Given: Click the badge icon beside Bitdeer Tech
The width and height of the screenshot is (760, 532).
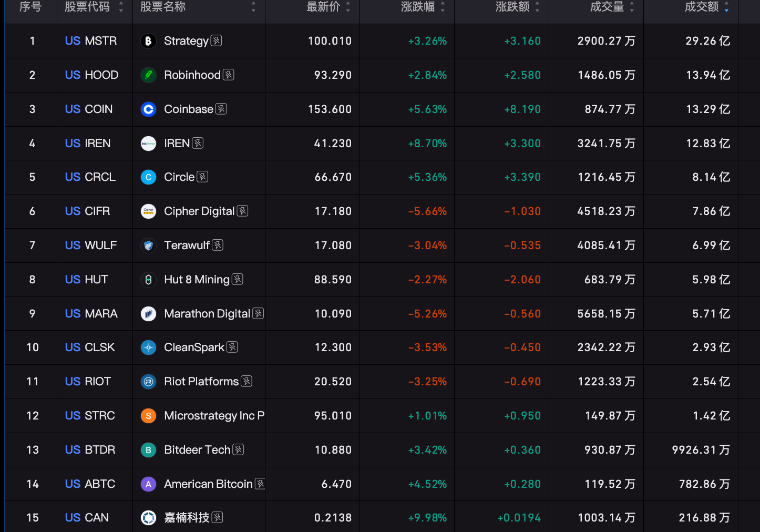Looking at the screenshot, I should [238, 449].
